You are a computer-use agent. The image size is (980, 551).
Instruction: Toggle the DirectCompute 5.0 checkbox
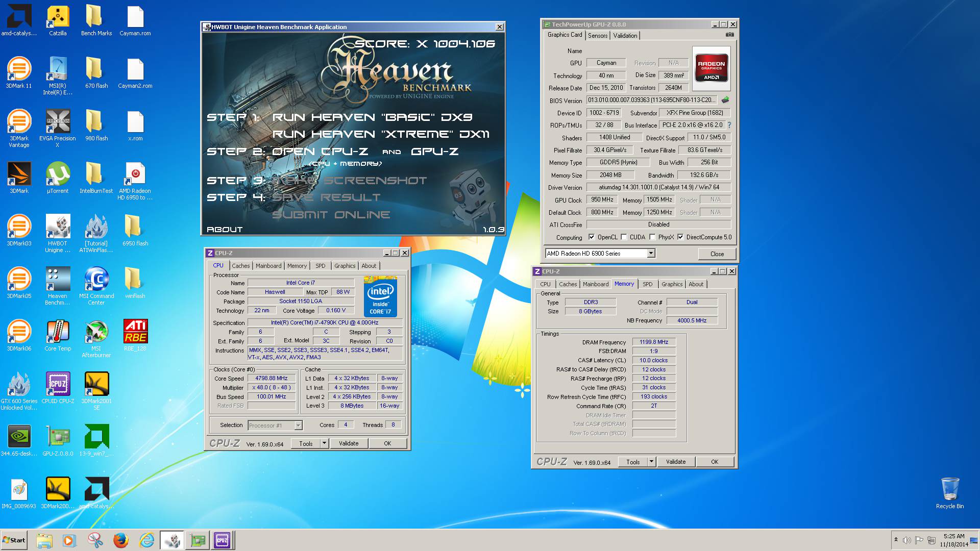(680, 237)
